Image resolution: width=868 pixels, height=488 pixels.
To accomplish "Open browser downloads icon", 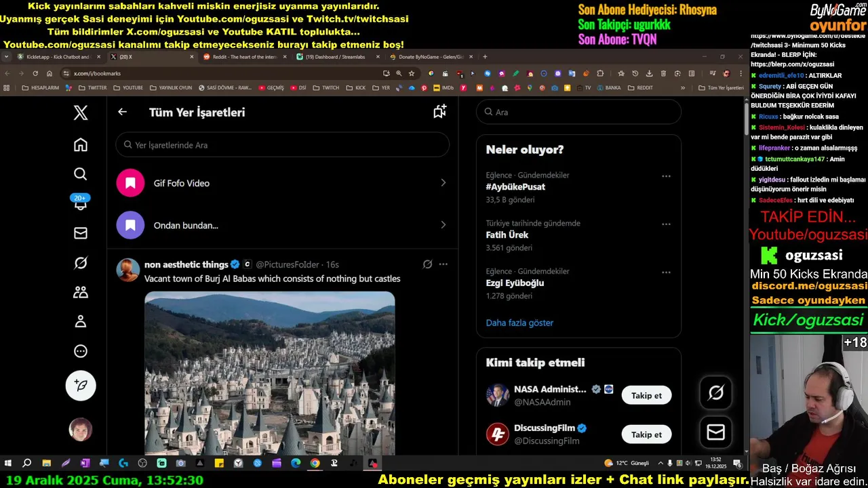I will (x=649, y=73).
